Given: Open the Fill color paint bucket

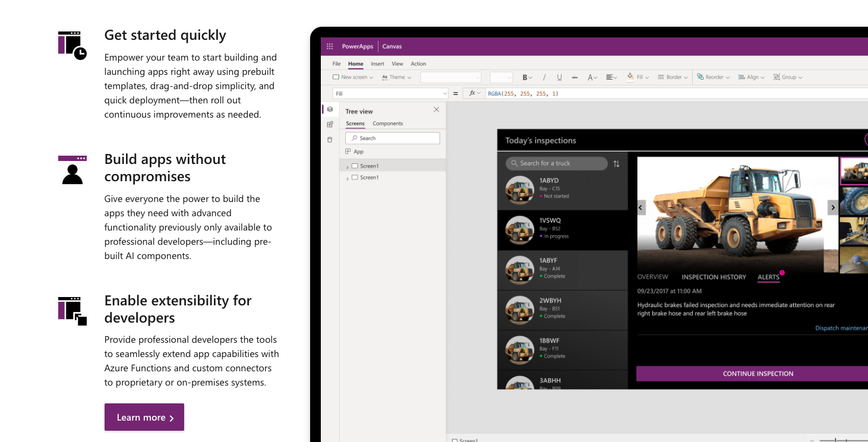Looking at the screenshot, I should pos(631,77).
